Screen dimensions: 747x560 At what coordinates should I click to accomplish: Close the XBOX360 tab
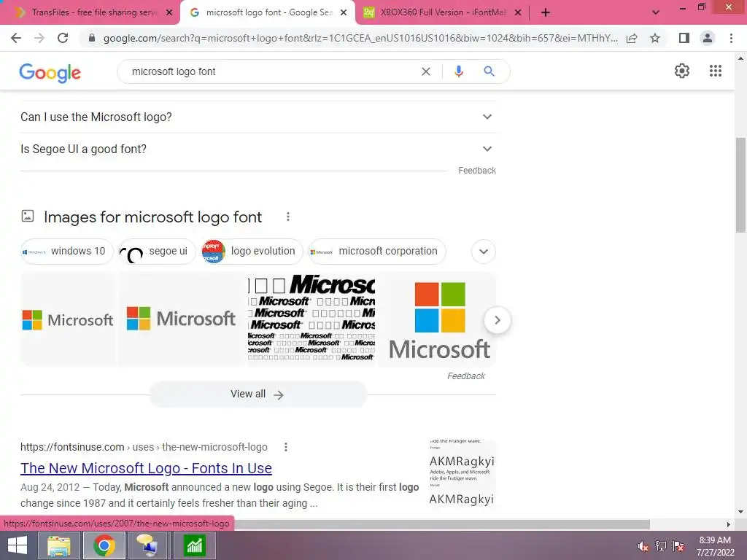coord(518,12)
